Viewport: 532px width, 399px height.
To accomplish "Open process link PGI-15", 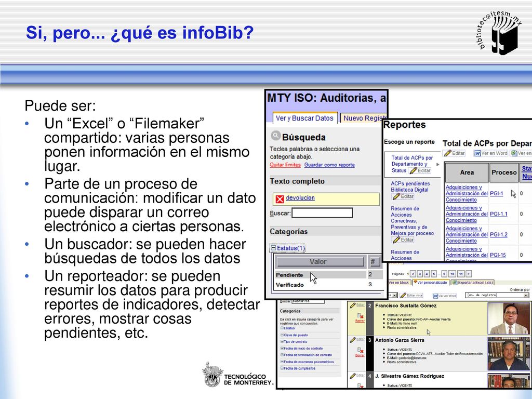I will [498, 255].
